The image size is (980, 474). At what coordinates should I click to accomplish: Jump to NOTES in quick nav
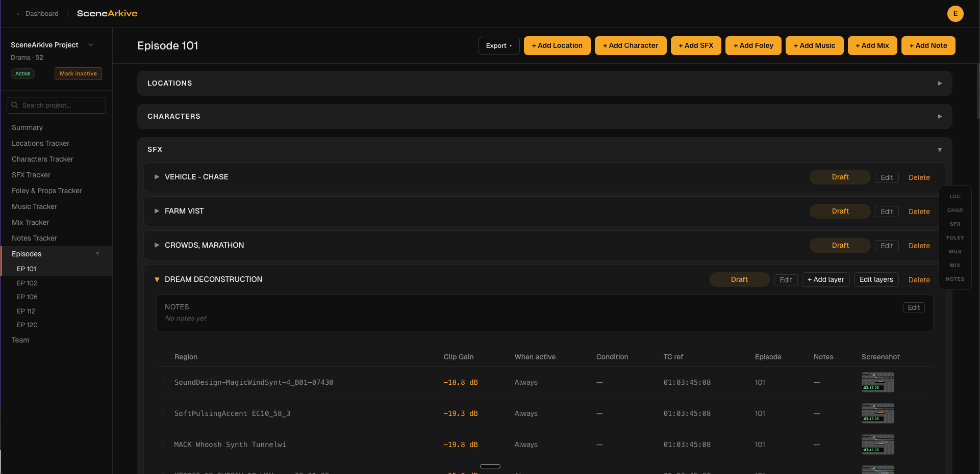coord(955,279)
